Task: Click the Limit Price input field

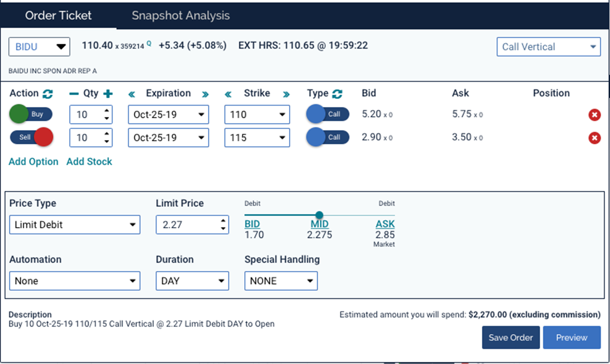Action: (187, 225)
